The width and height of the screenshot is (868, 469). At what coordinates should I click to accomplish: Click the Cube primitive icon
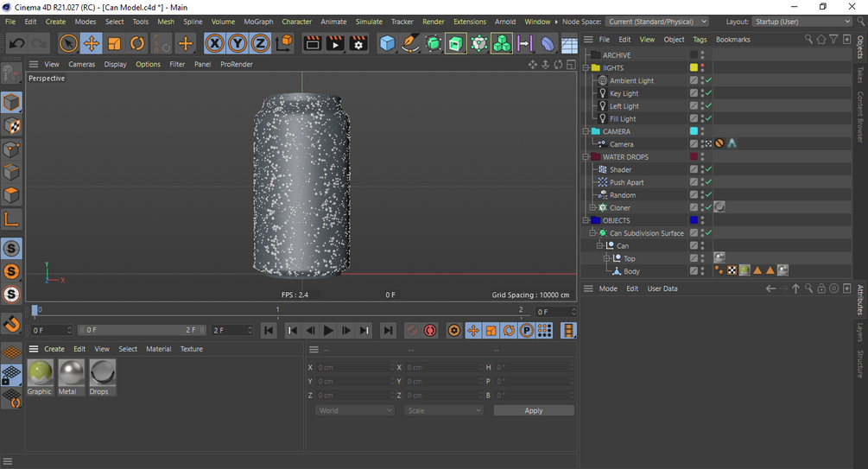[388, 43]
